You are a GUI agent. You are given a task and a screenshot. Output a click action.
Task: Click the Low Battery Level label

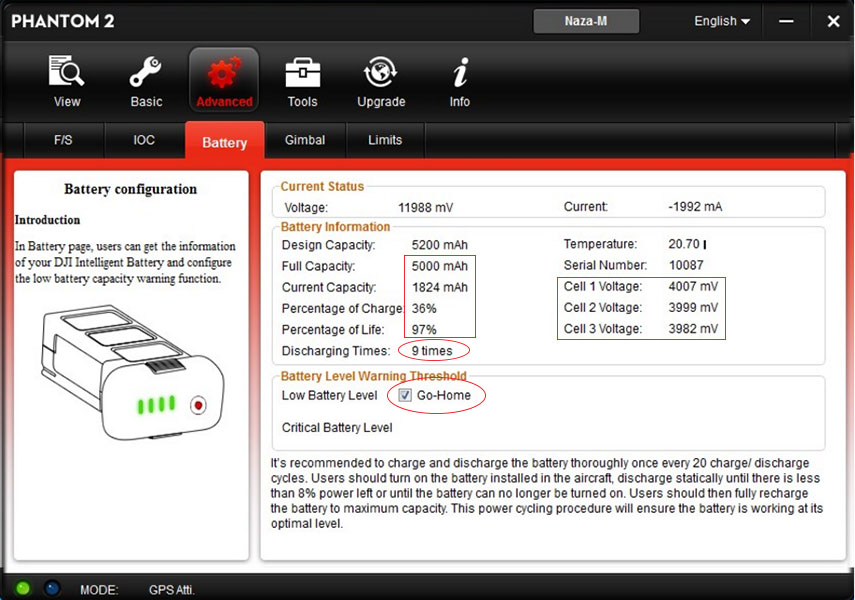pyautogui.click(x=329, y=395)
